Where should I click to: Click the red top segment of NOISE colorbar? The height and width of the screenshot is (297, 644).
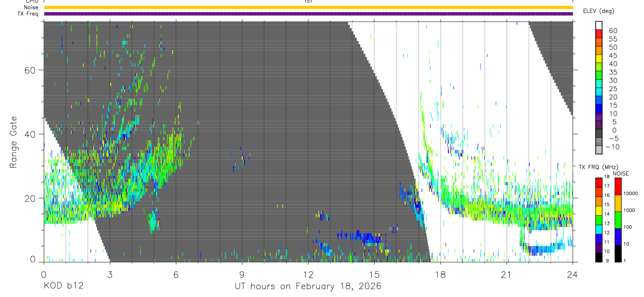(x=618, y=186)
